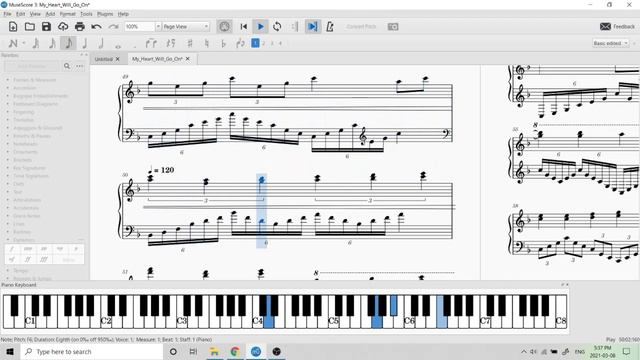Viewport: 640px width, 360px height.
Task: Select the highlighted eighth note duration
Action: click(x=68, y=43)
